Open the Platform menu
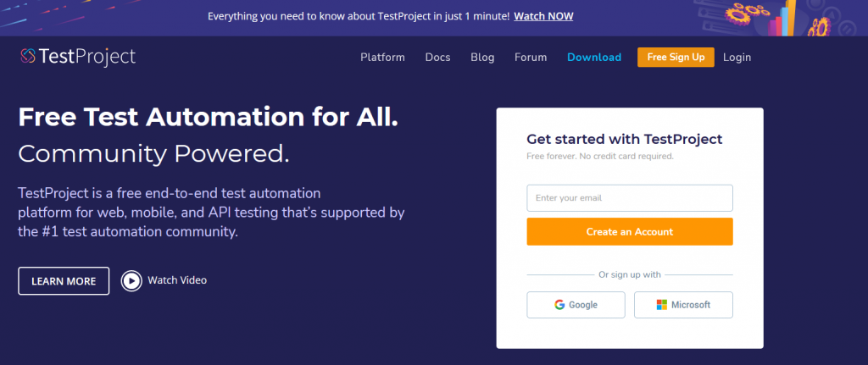The width and height of the screenshot is (868, 365). coord(382,57)
